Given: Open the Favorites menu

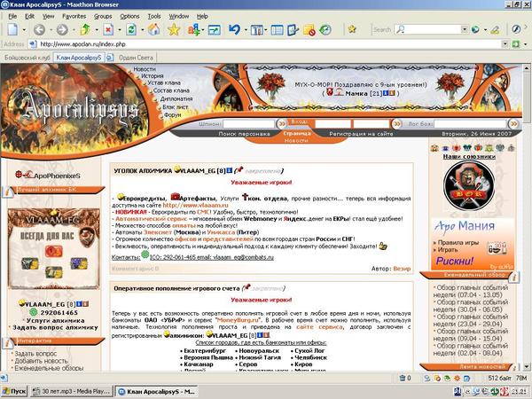Looking at the screenshot, I should click(74, 16).
